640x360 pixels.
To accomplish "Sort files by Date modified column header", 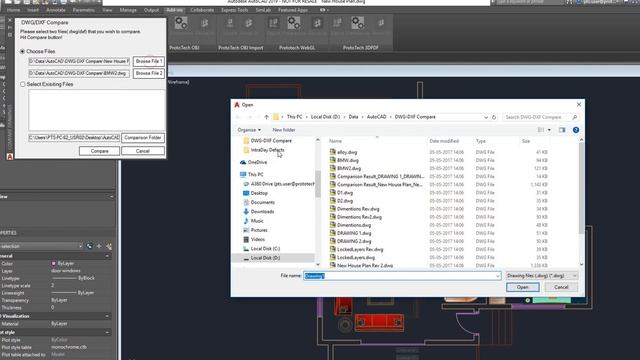I will (x=444, y=141).
